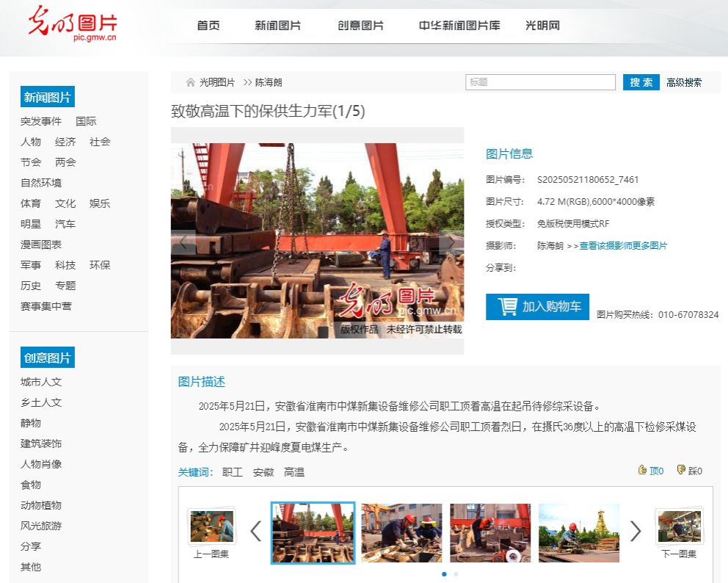Open 文化 category in sidebar
This screenshot has height=583, width=728.
65,203
